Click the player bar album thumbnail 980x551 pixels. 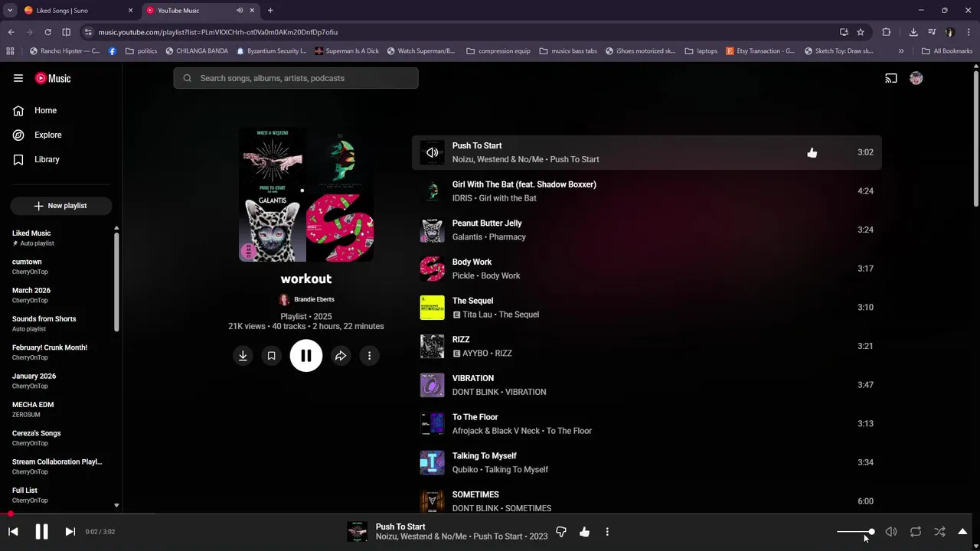(357, 532)
